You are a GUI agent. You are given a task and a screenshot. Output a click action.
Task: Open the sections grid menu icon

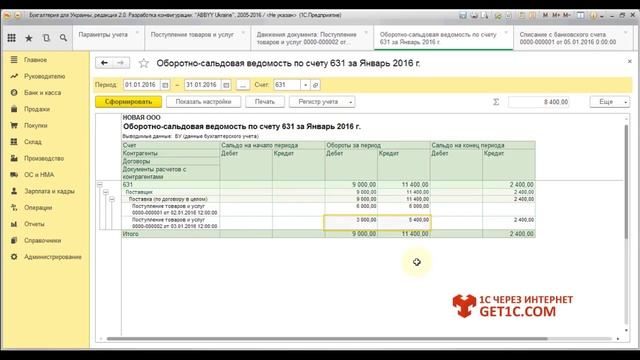pyautogui.click(x=11, y=38)
